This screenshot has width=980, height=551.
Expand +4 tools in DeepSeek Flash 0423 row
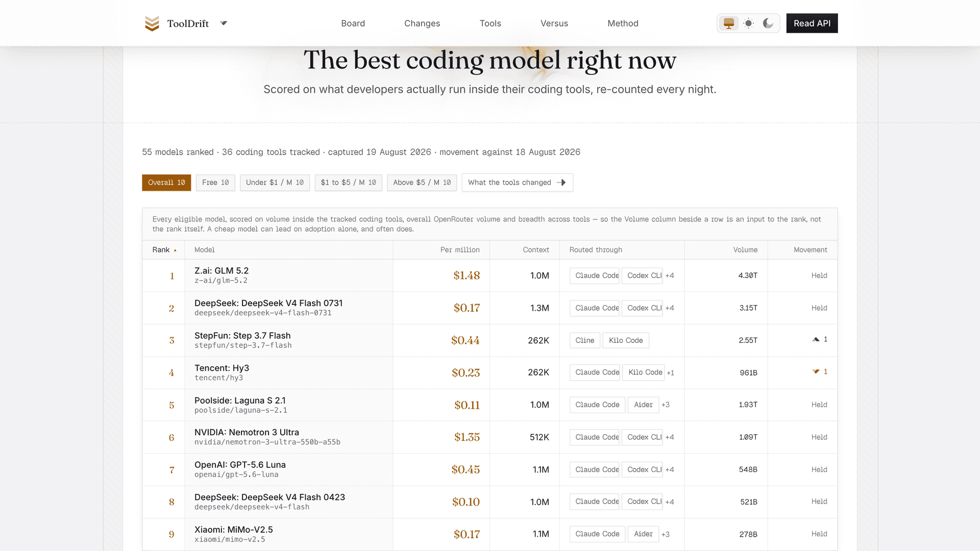(670, 502)
